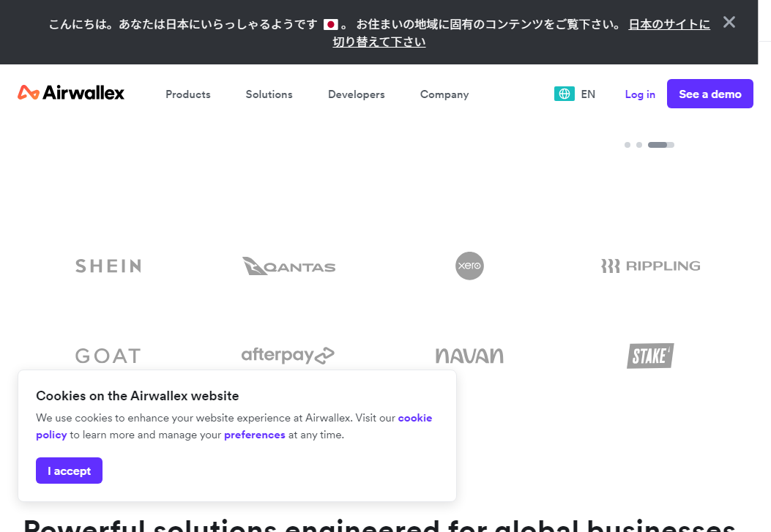Click the Stake logo

click(x=650, y=356)
